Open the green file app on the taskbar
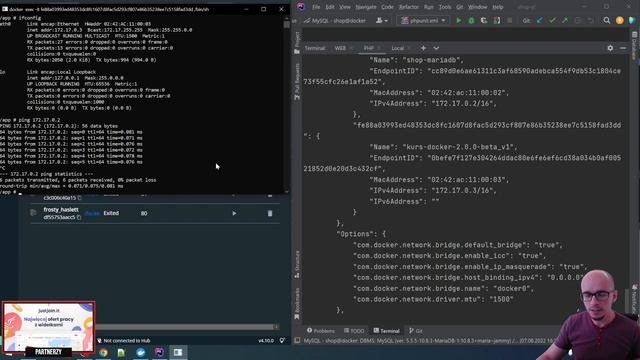 click(121, 353)
